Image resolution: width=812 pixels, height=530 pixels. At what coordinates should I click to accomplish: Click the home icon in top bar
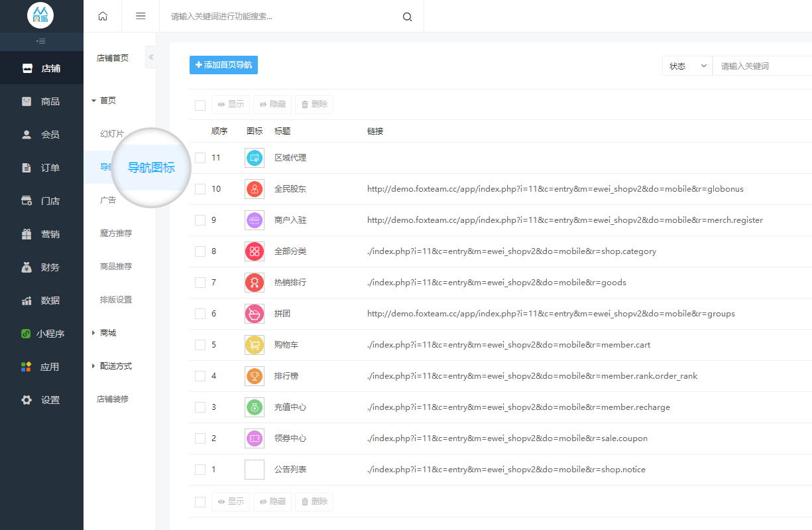pyautogui.click(x=103, y=16)
